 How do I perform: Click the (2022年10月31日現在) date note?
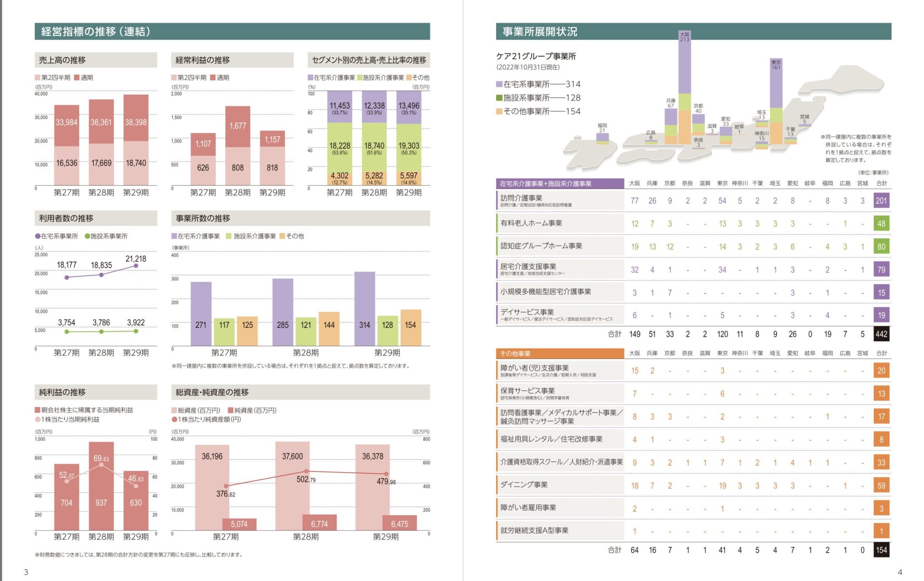[528, 67]
